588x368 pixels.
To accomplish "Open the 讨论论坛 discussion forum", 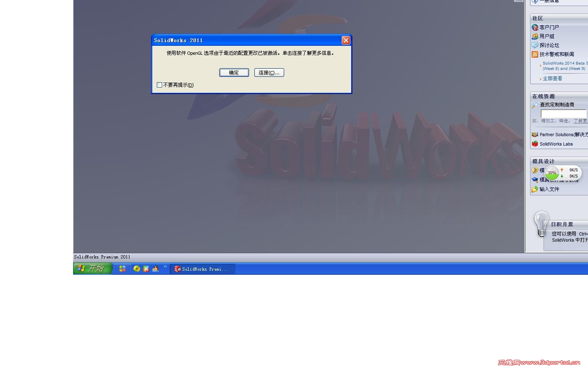I will click(535, 45).
